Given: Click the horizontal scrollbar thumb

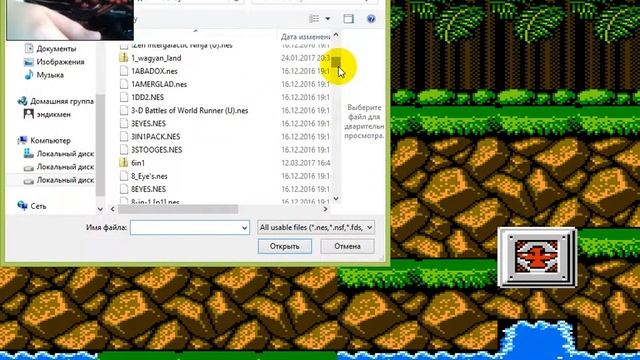Looking at the screenshot, I should tap(178, 209).
